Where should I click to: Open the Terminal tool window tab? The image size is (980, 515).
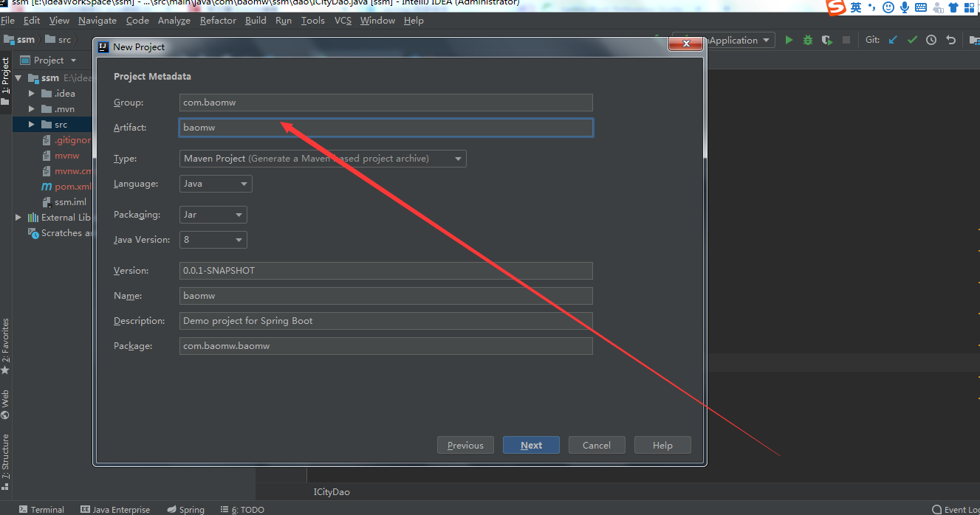coord(41,509)
